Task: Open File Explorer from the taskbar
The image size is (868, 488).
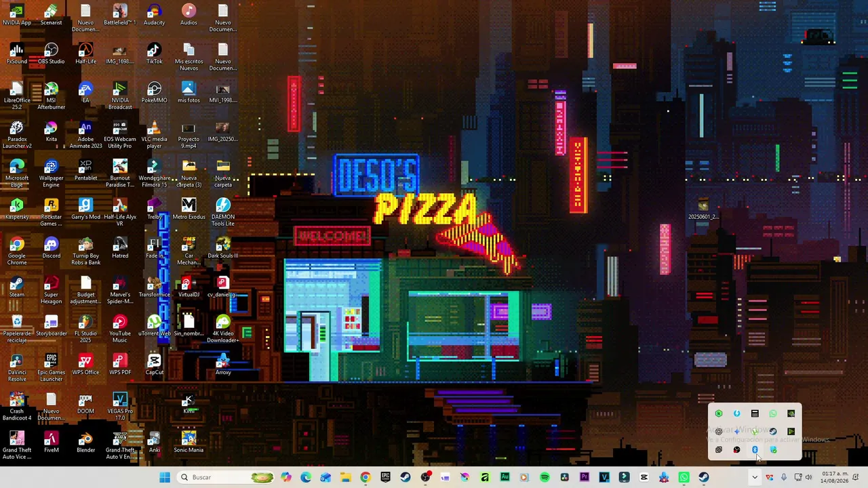Action: [x=345, y=477]
